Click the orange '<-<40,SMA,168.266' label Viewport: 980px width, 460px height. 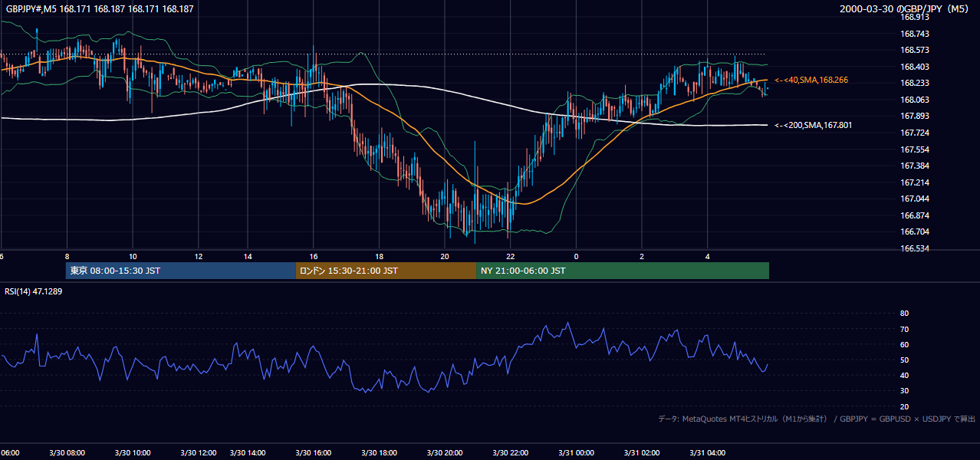(811, 80)
